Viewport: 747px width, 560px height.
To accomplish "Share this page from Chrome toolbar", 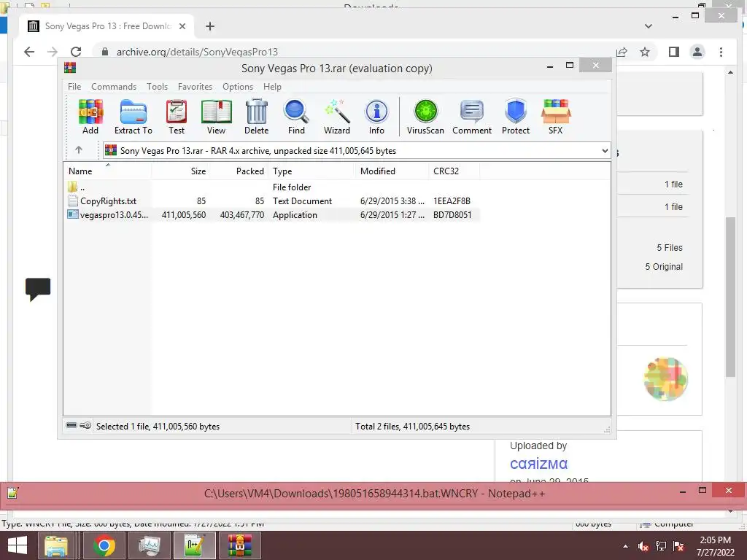I will point(622,52).
